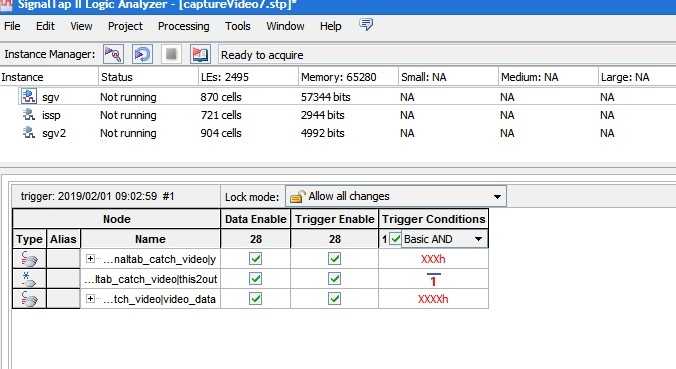676x369 pixels.
Task: Click the Alias cell of video_data row
Action: [x=63, y=299]
